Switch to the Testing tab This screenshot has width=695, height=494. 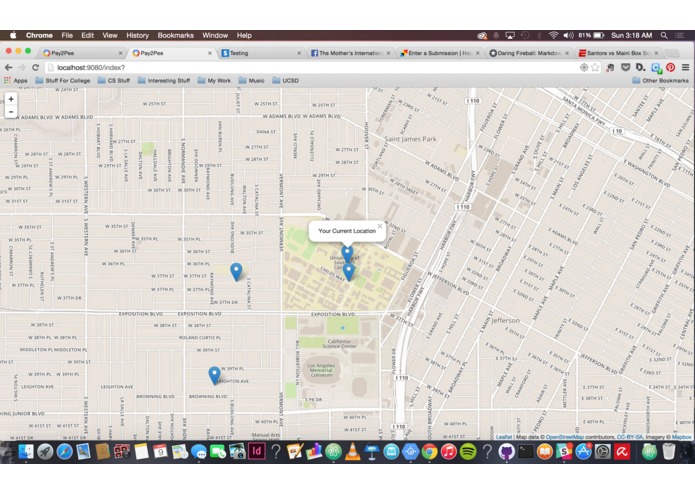(261, 53)
